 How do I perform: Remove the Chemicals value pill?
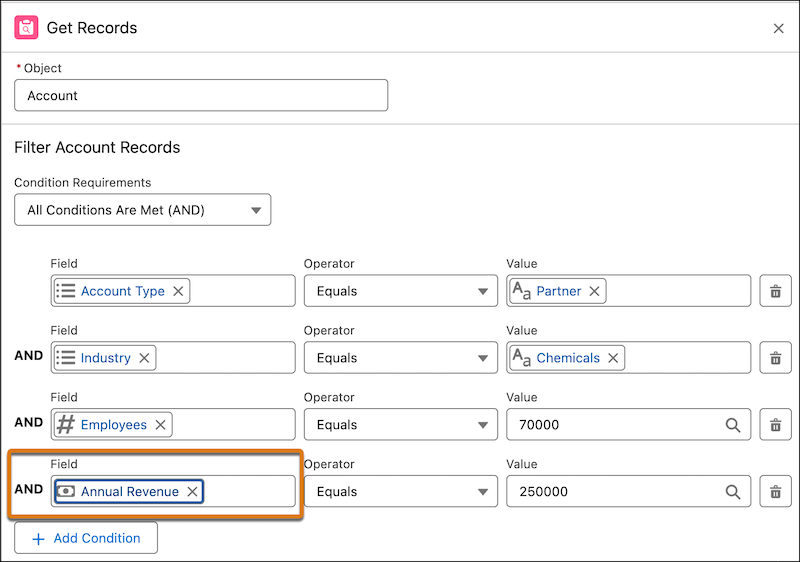click(x=613, y=358)
